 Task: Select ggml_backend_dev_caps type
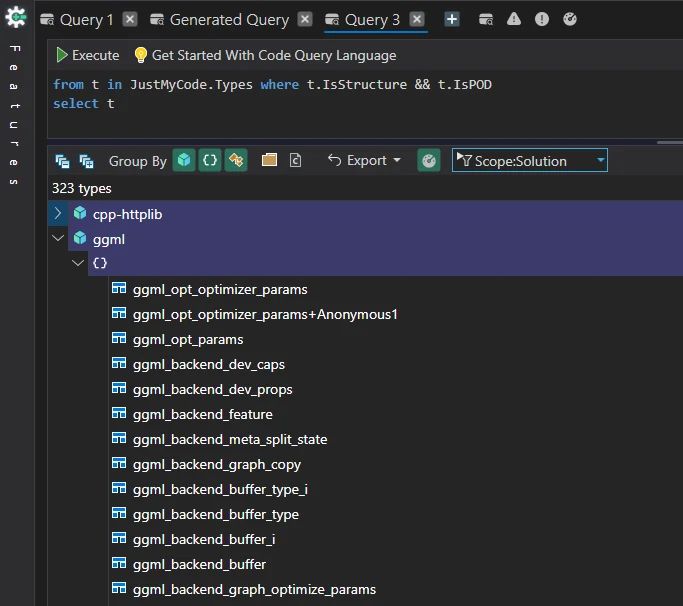pos(209,365)
